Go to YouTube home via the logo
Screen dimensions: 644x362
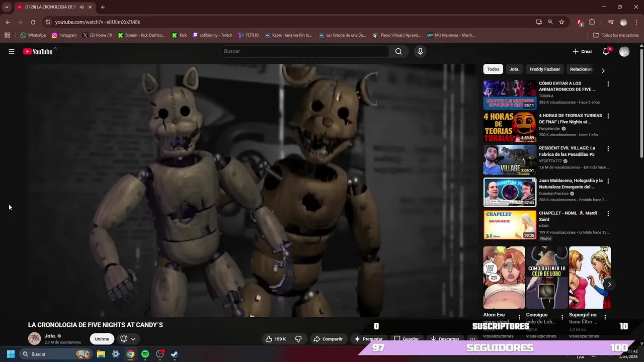click(38, 51)
